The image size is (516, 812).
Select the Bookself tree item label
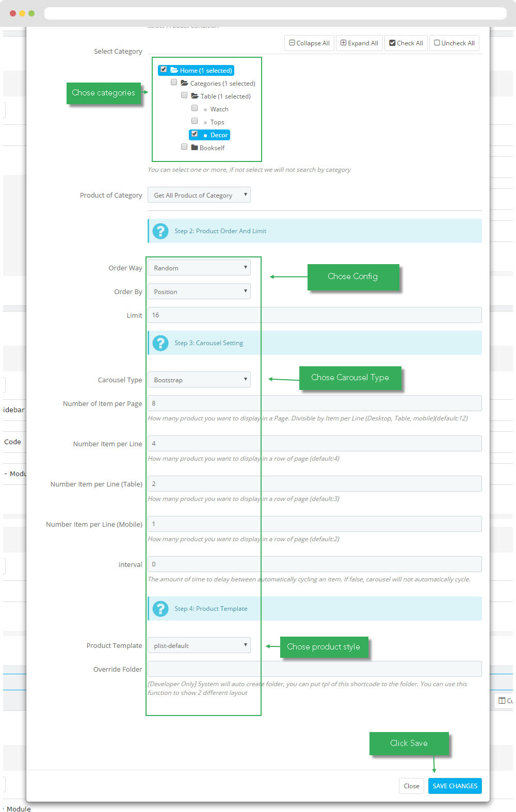pyautogui.click(x=212, y=148)
